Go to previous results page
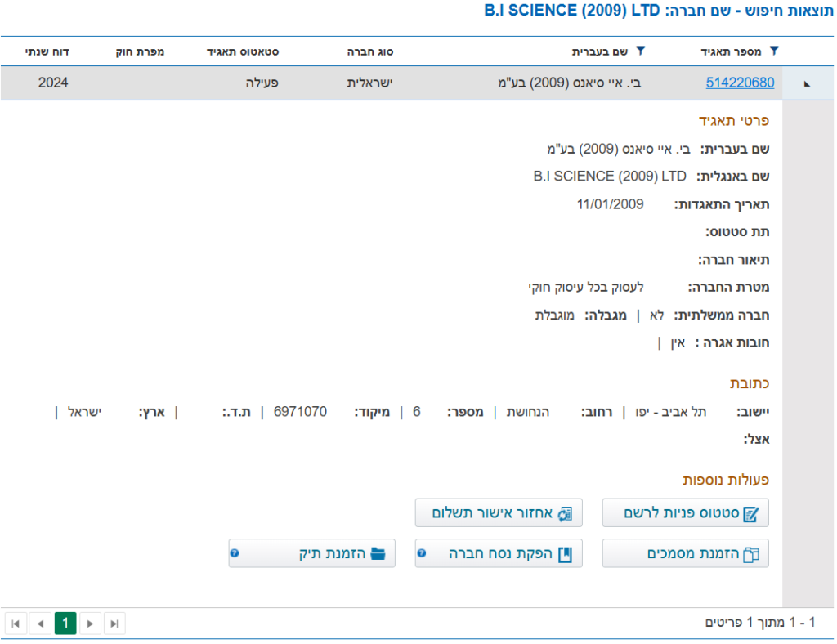Screen dimensions: 837x644 40,624
